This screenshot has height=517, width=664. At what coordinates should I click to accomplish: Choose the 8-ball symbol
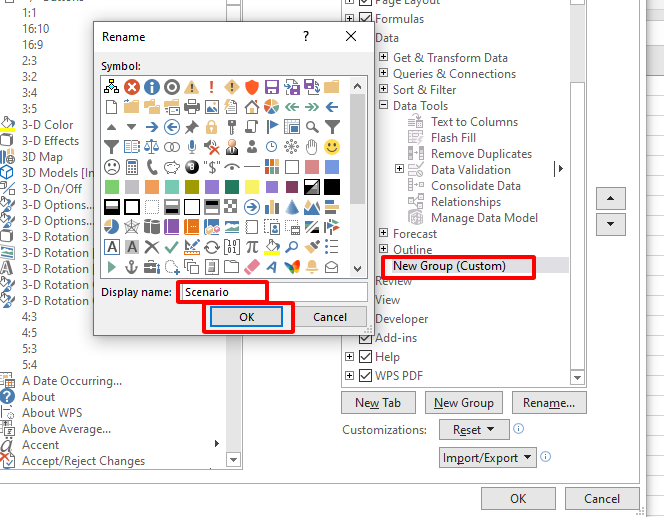[x=191, y=167]
